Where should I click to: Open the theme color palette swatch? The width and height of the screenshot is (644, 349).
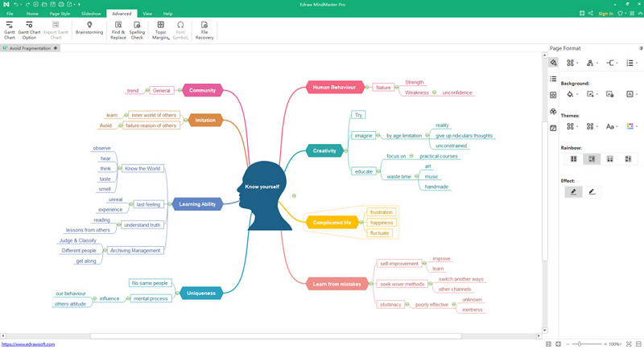tap(630, 126)
